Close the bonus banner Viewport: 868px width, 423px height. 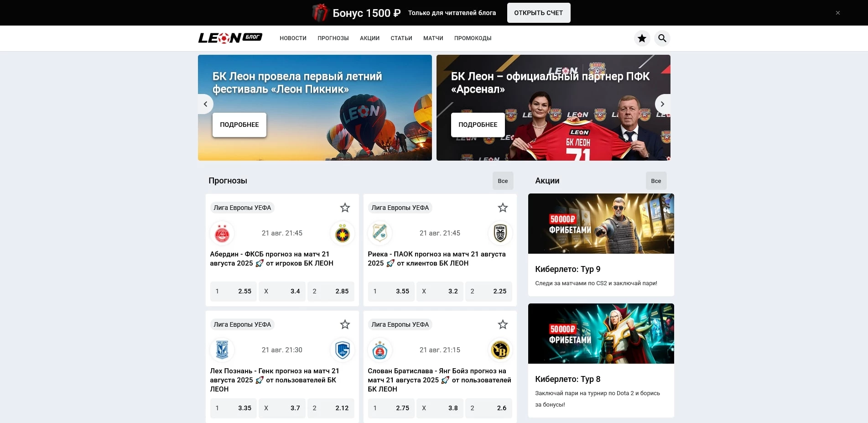coord(838,13)
